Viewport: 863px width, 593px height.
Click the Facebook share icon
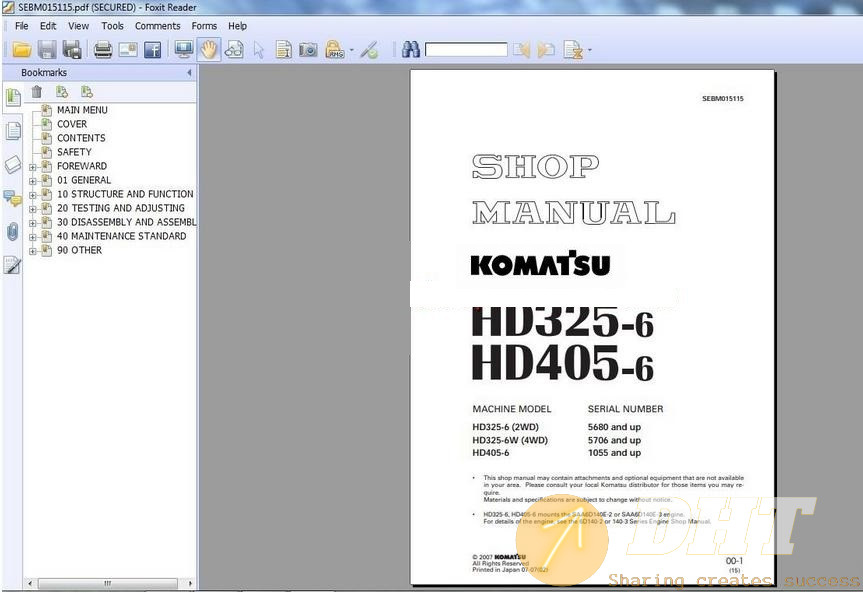coord(152,50)
